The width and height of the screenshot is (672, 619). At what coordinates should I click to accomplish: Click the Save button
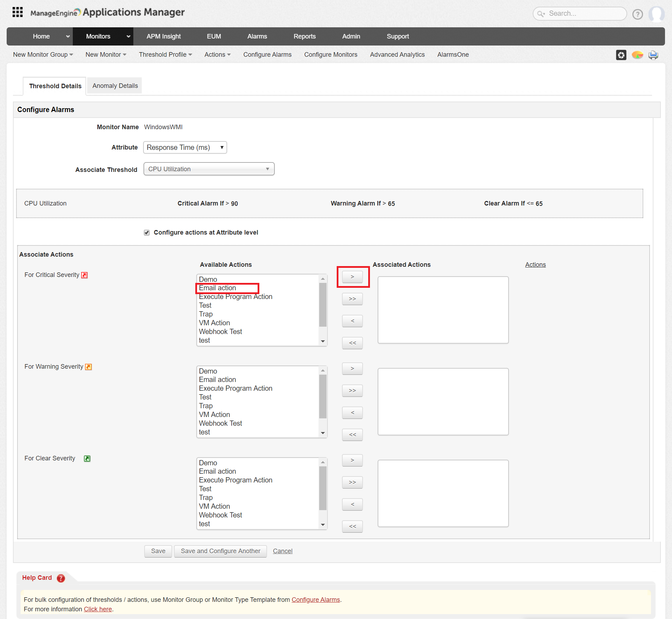pos(158,551)
